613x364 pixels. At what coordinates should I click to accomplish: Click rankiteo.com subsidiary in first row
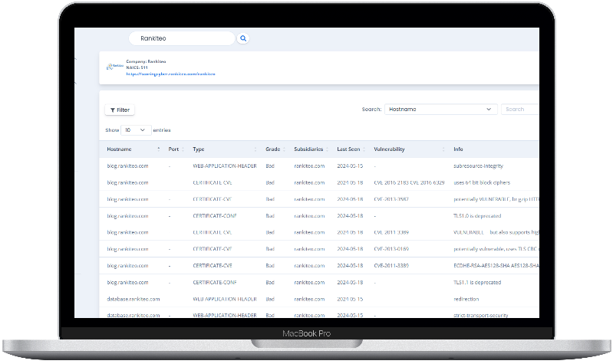click(x=309, y=166)
